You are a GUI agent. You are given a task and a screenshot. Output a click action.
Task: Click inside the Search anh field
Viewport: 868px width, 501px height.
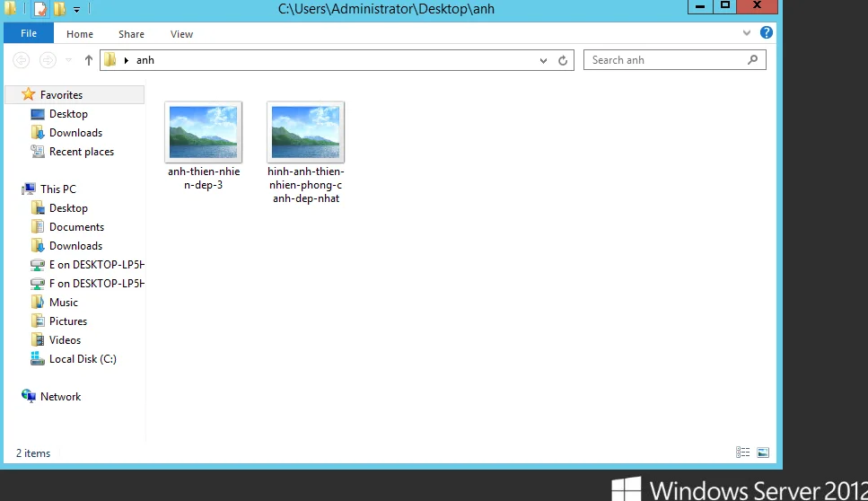[x=664, y=60]
